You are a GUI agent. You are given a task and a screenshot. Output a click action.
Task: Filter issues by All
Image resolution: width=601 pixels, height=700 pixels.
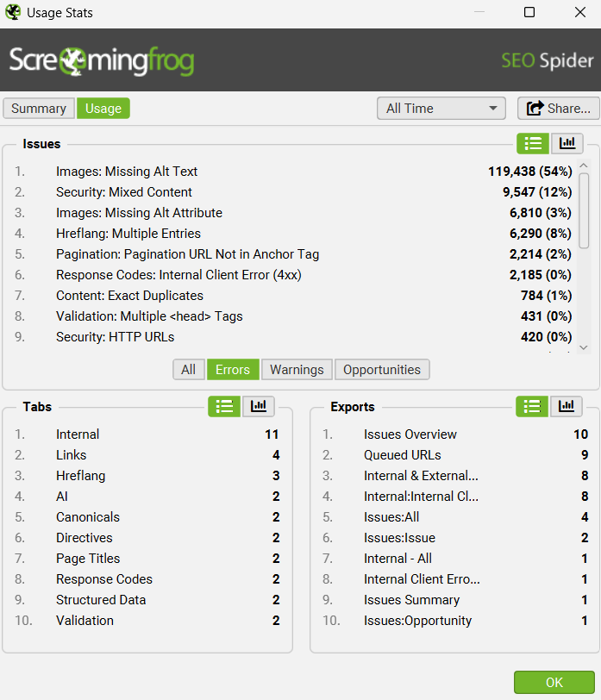(x=189, y=370)
